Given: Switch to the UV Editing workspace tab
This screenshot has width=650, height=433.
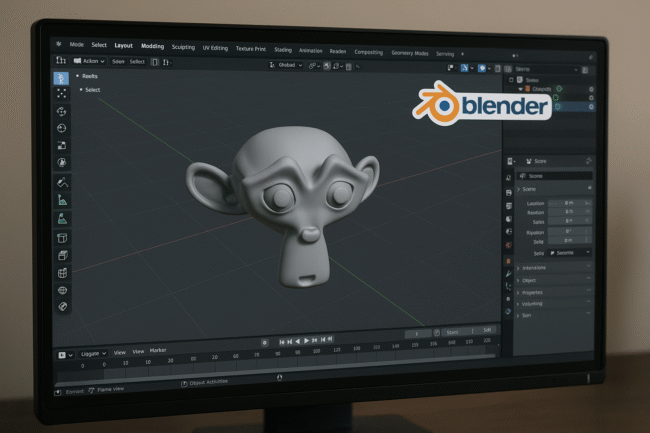Looking at the screenshot, I should tap(215, 48).
